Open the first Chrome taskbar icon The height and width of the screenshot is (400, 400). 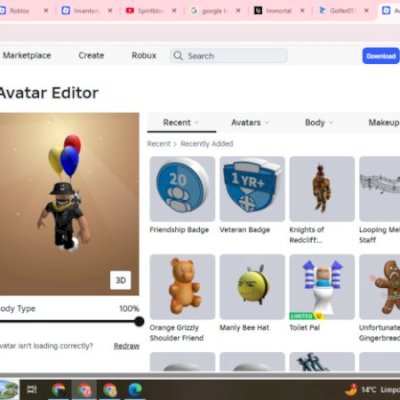point(59,389)
